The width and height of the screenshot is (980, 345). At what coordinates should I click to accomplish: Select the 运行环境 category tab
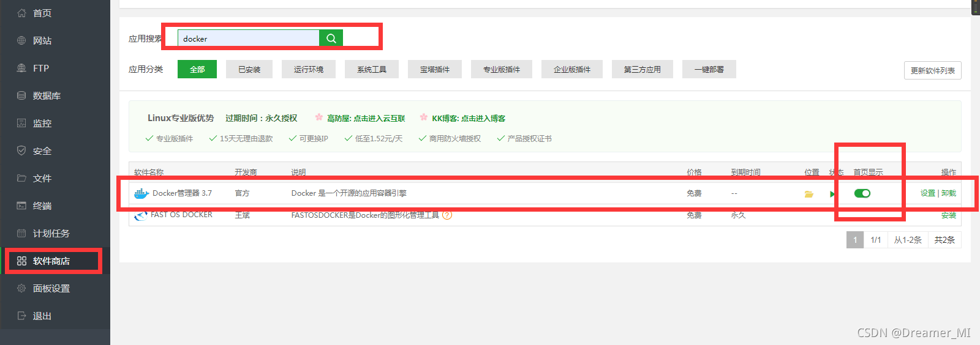coord(309,69)
